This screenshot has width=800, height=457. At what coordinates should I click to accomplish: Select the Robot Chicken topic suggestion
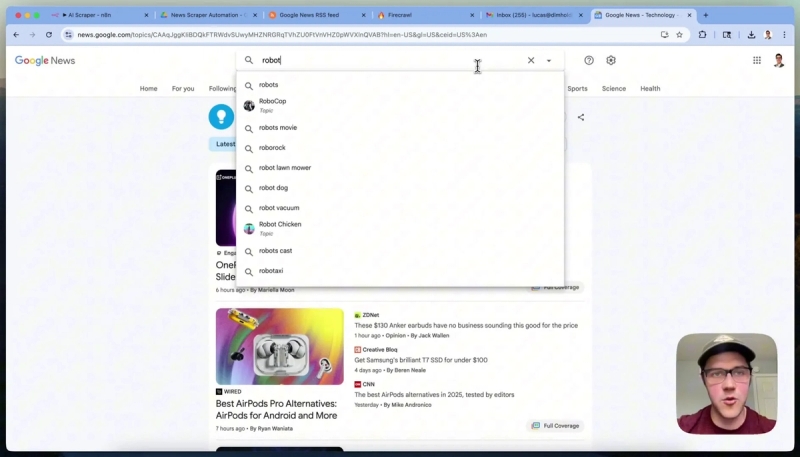[x=400, y=228]
